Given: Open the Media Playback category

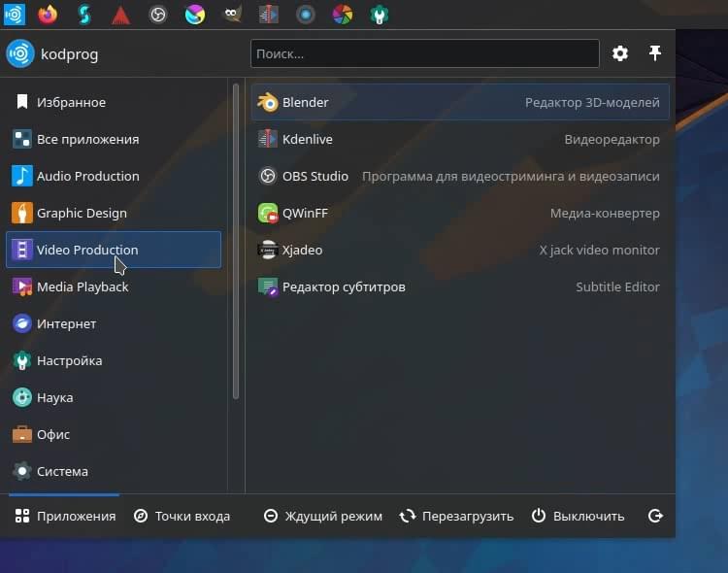Looking at the screenshot, I should coord(114,286).
